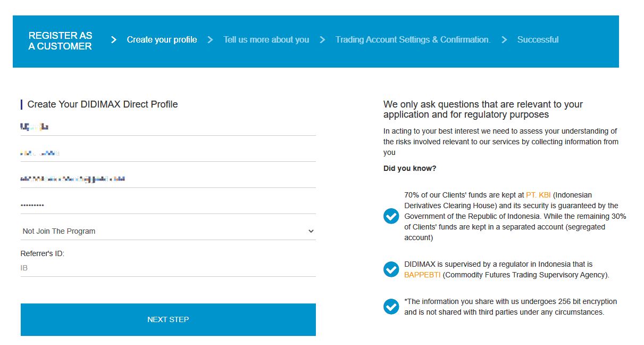644x345 pixels.
Task: Open Trading Account Settings & Confirmation step
Action: [413, 40]
